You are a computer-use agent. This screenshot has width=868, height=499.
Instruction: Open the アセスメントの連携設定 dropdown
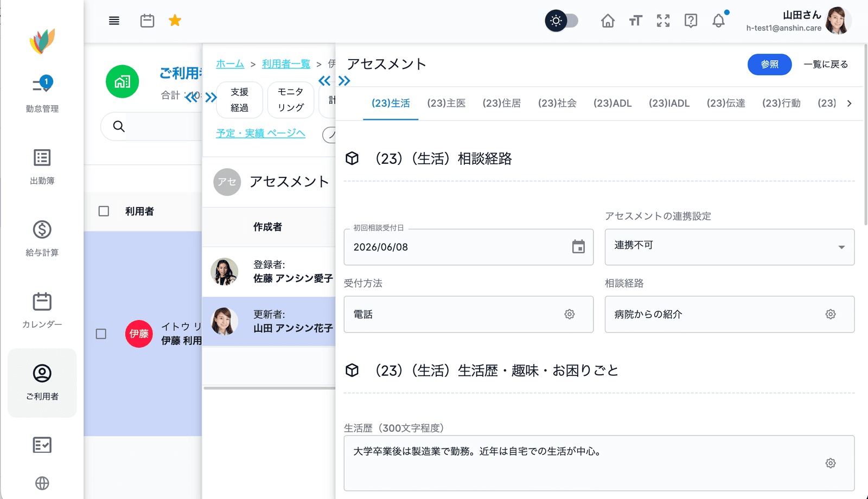730,247
